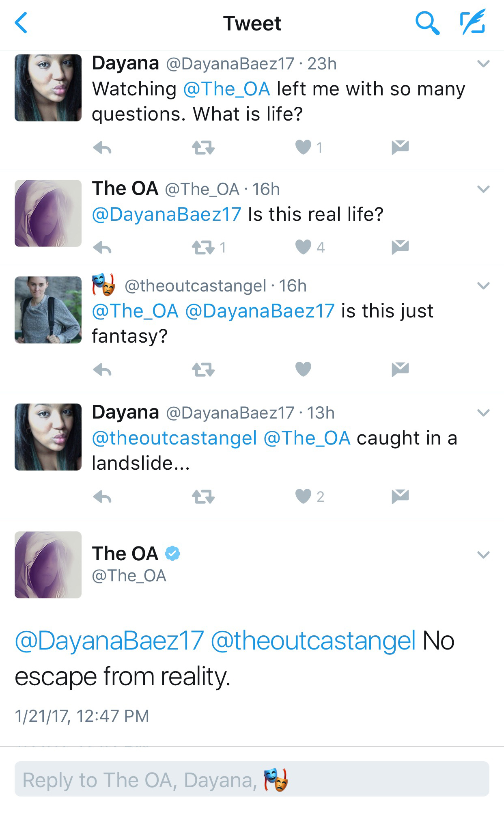Screen dimensions: 504x816
Task: Open the search magnifier icon
Action: (x=427, y=23)
